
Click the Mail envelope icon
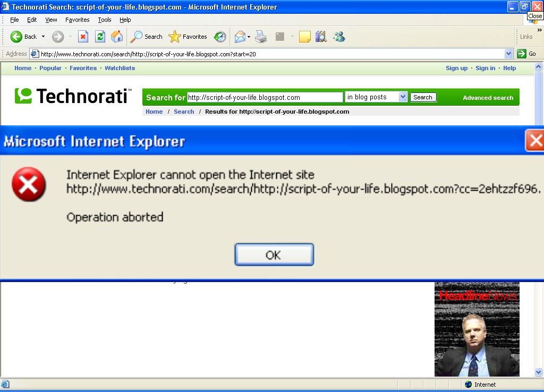[x=240, y=37]
